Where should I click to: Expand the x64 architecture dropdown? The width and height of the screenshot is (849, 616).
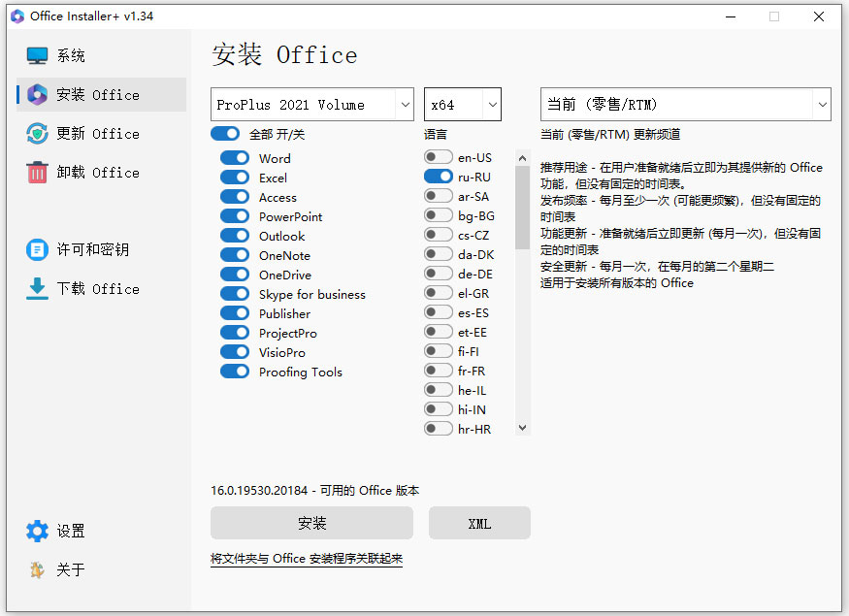(x=462, y=103)
